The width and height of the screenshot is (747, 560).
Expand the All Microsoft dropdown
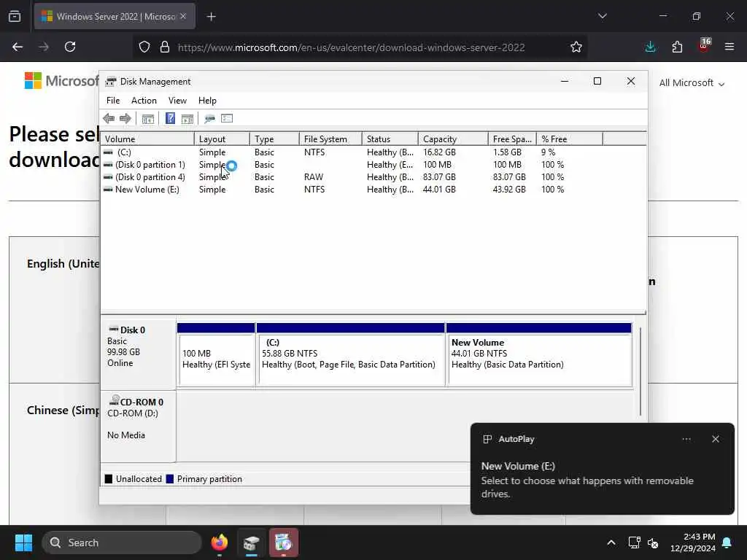click(x=692, y=83)
